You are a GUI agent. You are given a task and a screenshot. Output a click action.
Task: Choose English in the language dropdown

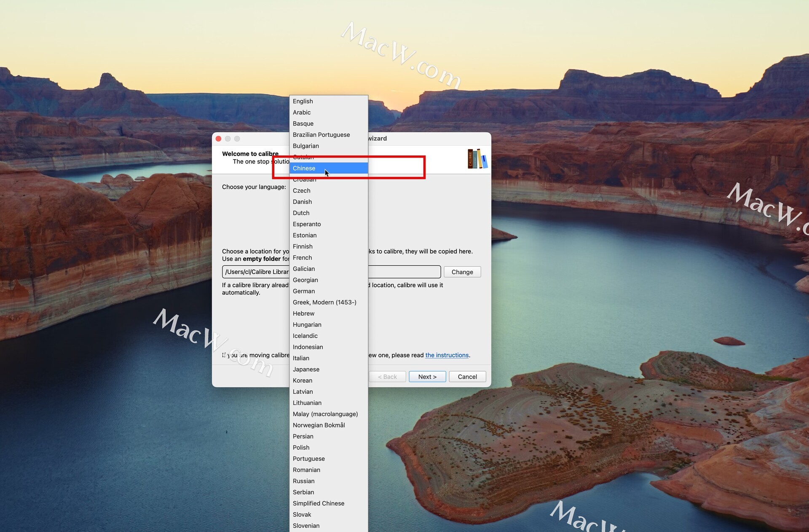pos(303,101)
